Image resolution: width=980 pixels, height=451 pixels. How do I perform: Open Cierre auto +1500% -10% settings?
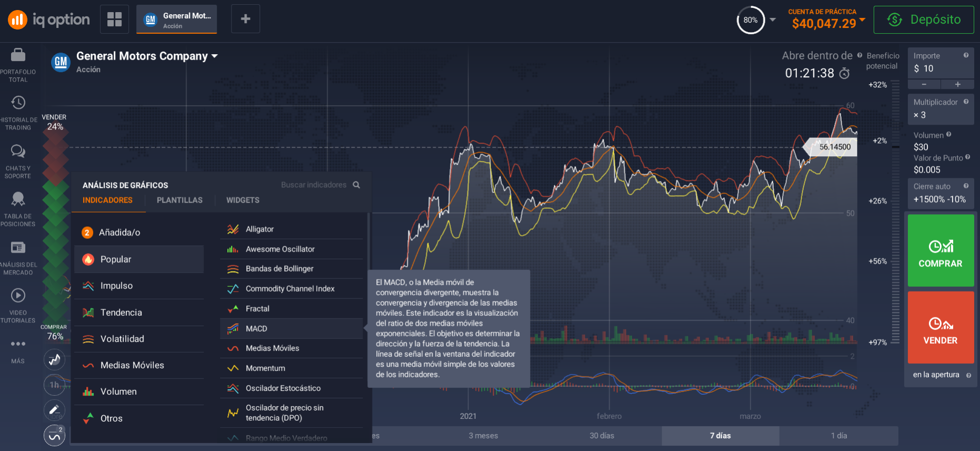coord(941,193)
